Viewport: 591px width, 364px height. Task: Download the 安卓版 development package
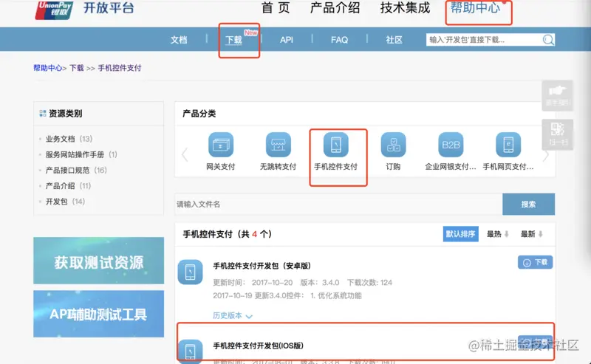pyautogui.click(x=535, y=262)
